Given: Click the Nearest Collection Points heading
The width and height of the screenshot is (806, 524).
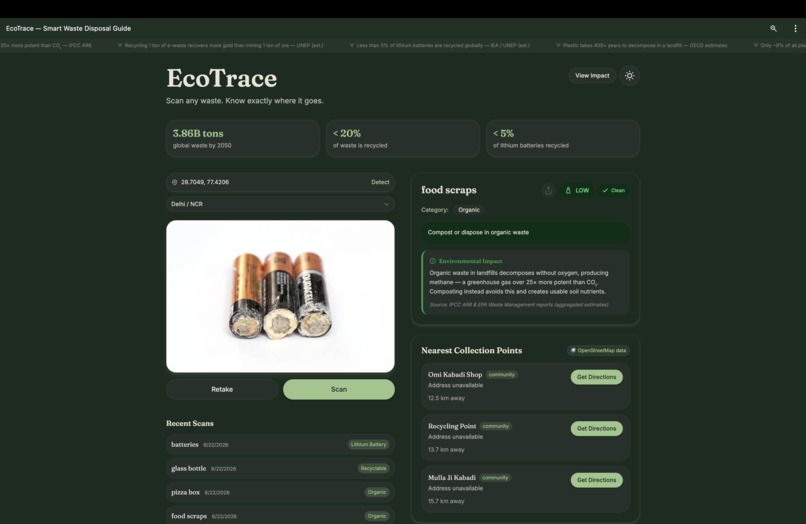Looking at the screenshot, I should [471, 351].
